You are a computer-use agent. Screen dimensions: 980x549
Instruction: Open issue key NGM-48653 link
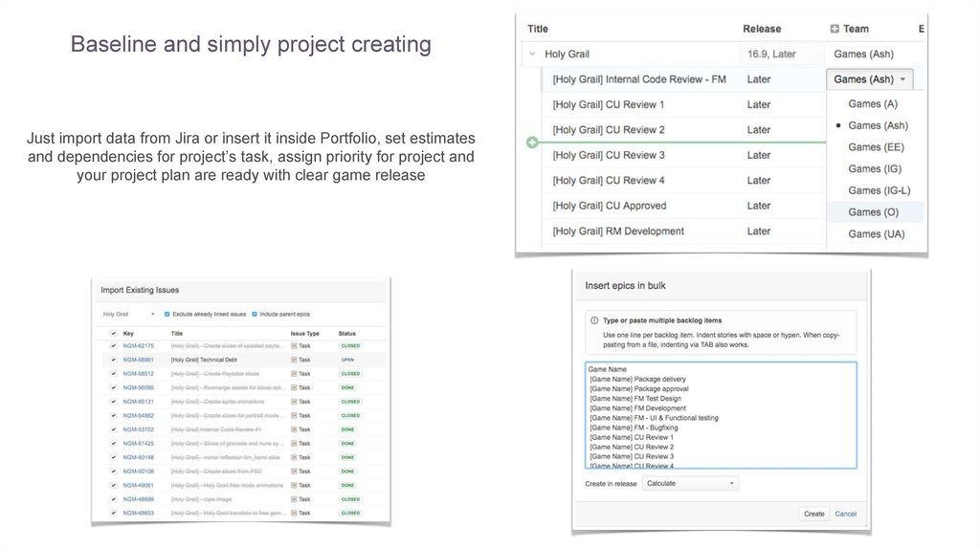pos(138,513)
